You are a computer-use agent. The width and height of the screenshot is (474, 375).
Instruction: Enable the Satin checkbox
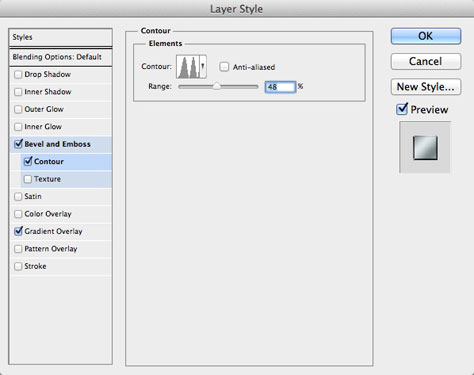[x=18, y=196]
